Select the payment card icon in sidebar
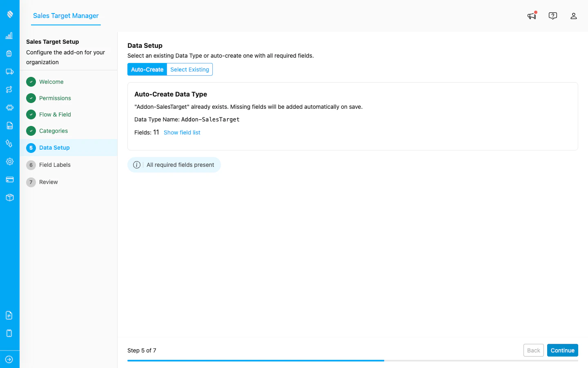Image resolution: width=588 pixels, height=368 pixels. click(x=9, y=180)
